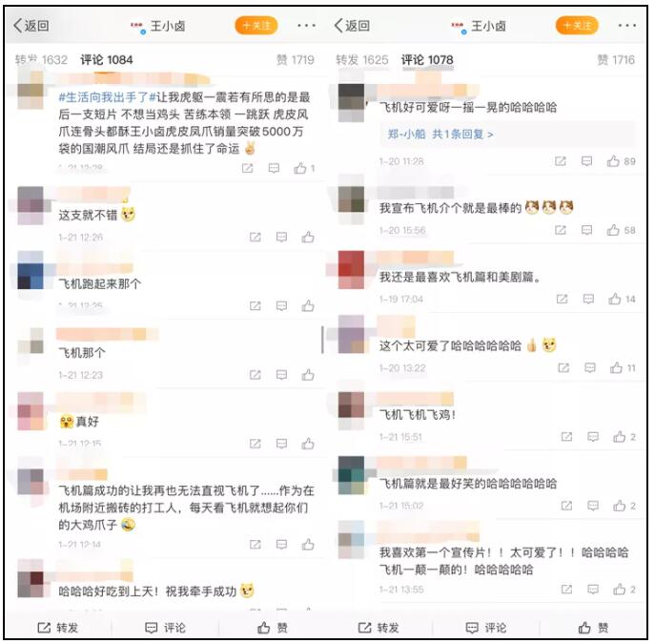Toggle like on '这个太可爱了哈哈哈' comment
The width and height of the screenshot is (655, 644).
[623, 367]
